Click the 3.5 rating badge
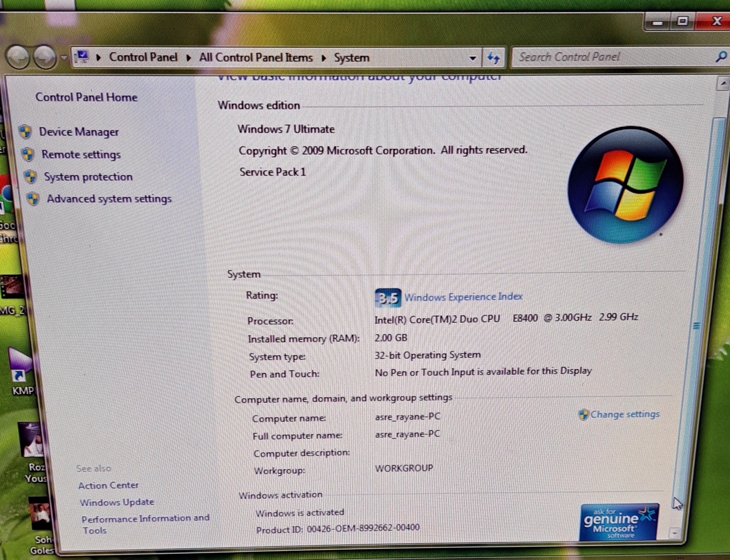This screenshot has width=730, height=560. (388, 298)
